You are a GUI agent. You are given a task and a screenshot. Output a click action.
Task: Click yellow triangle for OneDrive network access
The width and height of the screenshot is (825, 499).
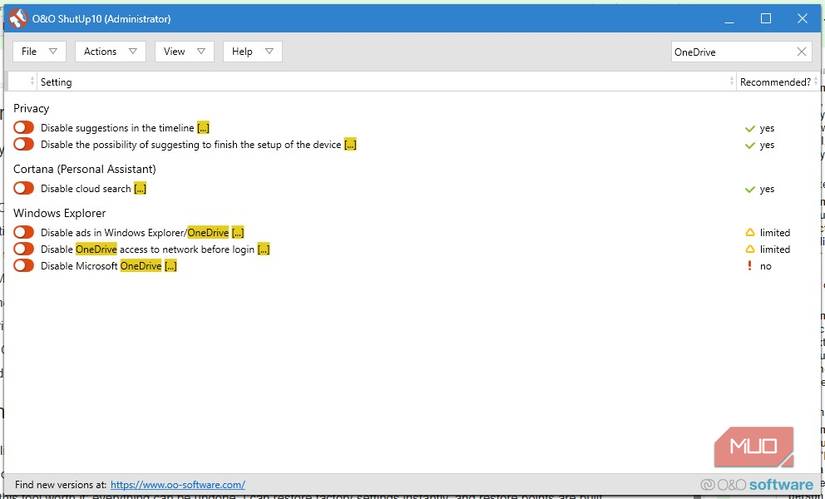[750, 249]
